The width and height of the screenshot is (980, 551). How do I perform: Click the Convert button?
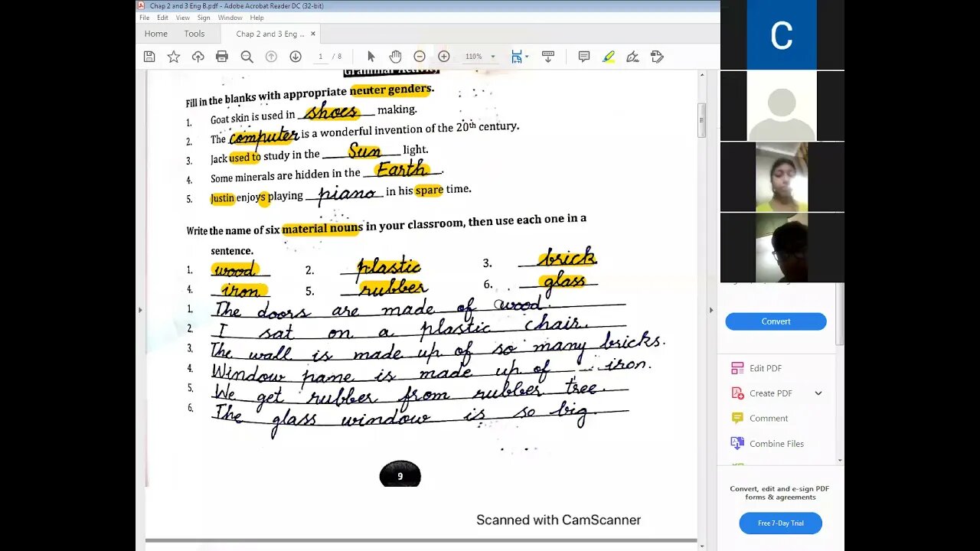(776, 321)
